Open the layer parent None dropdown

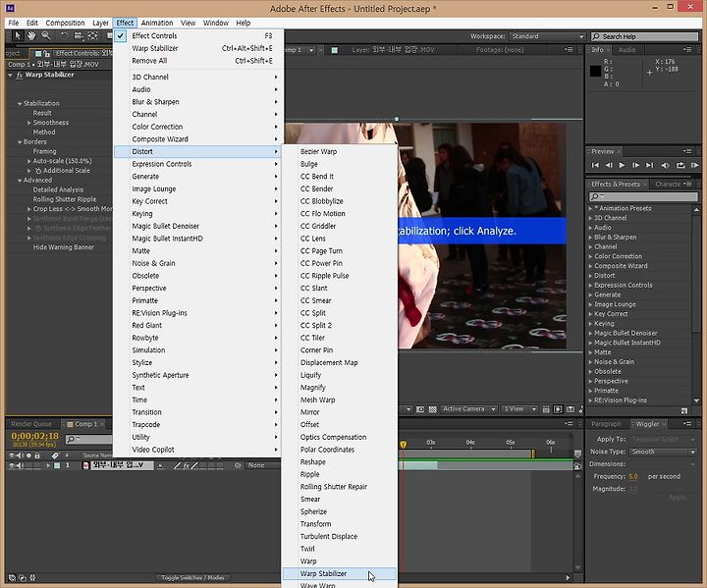(x=262, y=465)
